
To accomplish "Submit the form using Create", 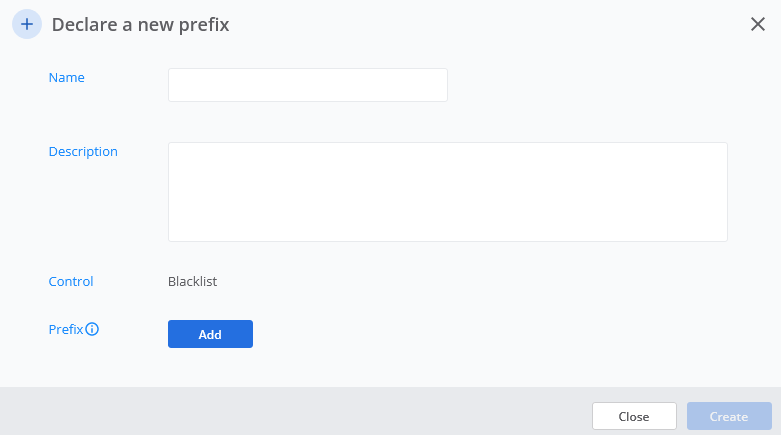I will [x=729, y=416].
